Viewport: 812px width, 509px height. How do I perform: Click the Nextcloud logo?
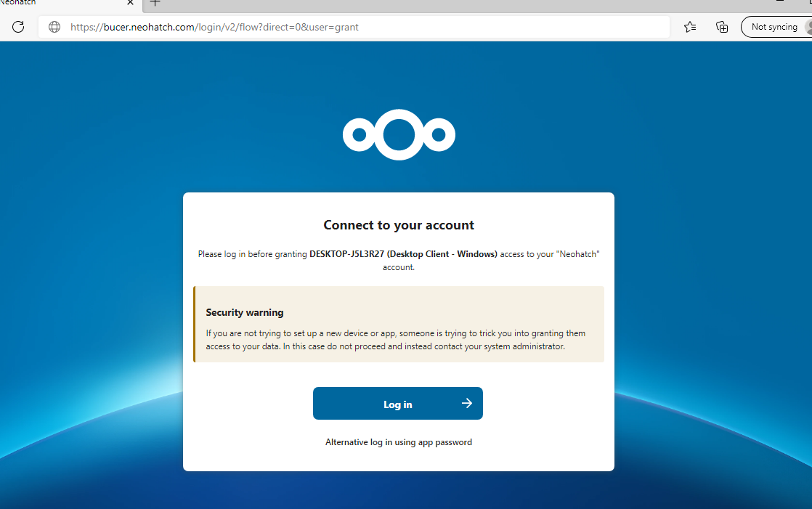(399, 134)
